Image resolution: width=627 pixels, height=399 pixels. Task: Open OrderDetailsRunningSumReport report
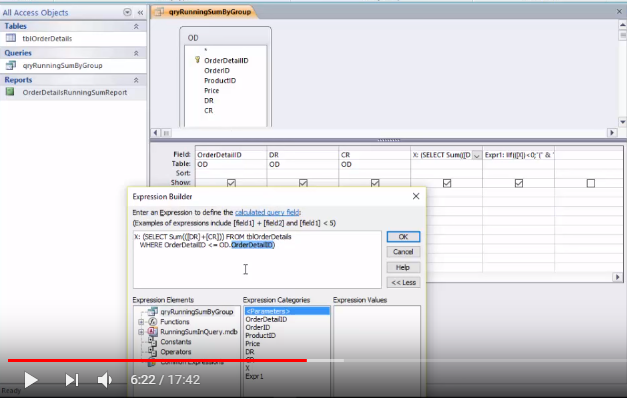tap(75, 92)
